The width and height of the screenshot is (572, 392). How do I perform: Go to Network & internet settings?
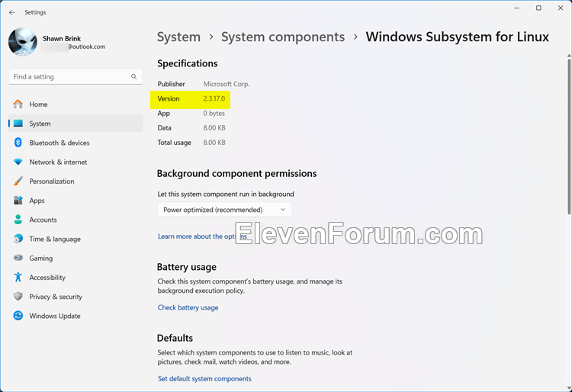tap(76, 162)
